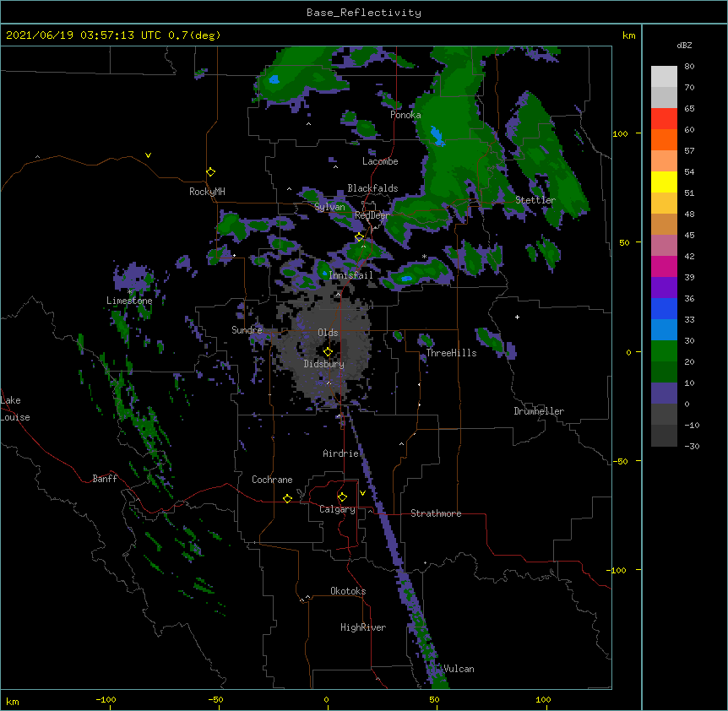
Task: Click the Vulcan city label
Action: tap(459, 669)
